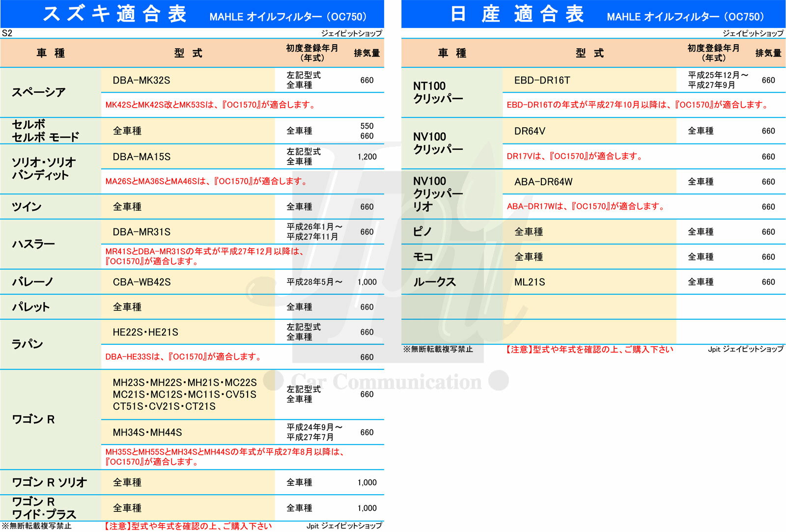Select the ツイン vehicle name
The height and width of the screenshot is (532, 786).
27,207
